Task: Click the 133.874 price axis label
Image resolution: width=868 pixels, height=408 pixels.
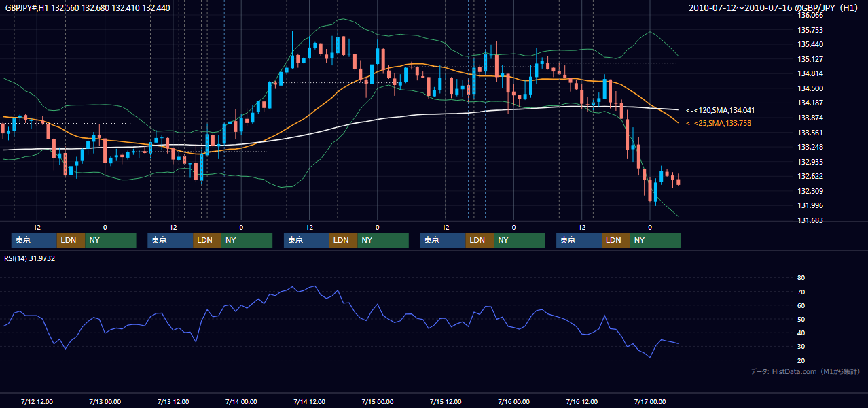Action: tap(810, 118)
